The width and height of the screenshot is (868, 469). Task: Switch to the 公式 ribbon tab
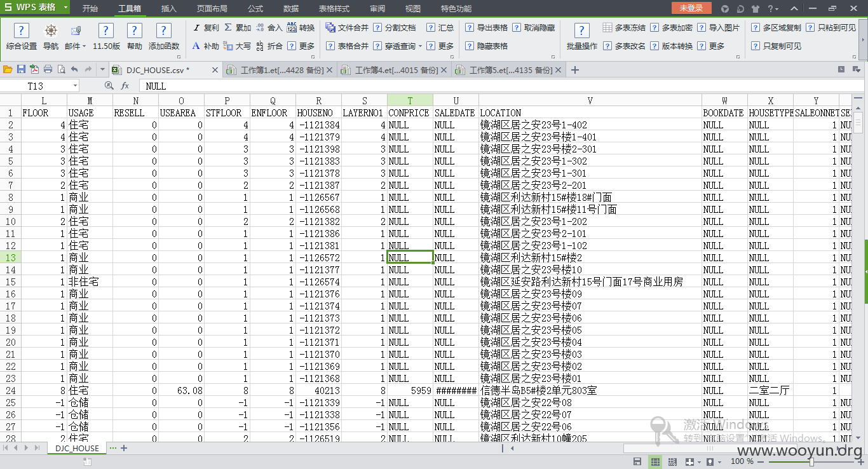pos(255,9)
